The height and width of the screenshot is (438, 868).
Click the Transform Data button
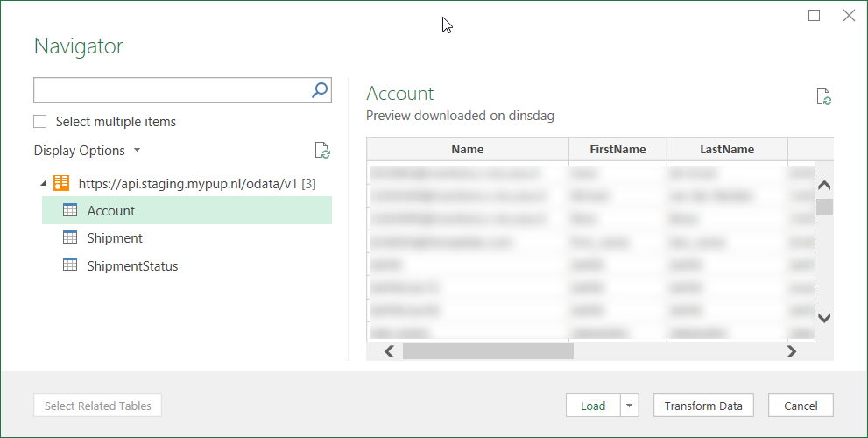[703, 406]
